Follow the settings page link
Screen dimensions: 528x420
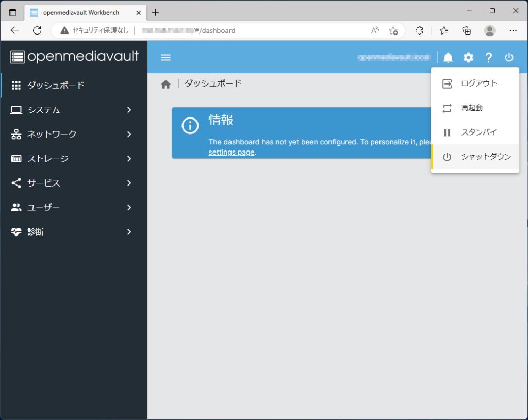232,152
